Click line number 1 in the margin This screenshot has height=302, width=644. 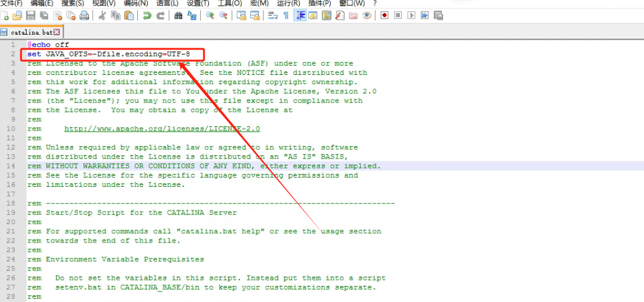[x=14, y=45]
